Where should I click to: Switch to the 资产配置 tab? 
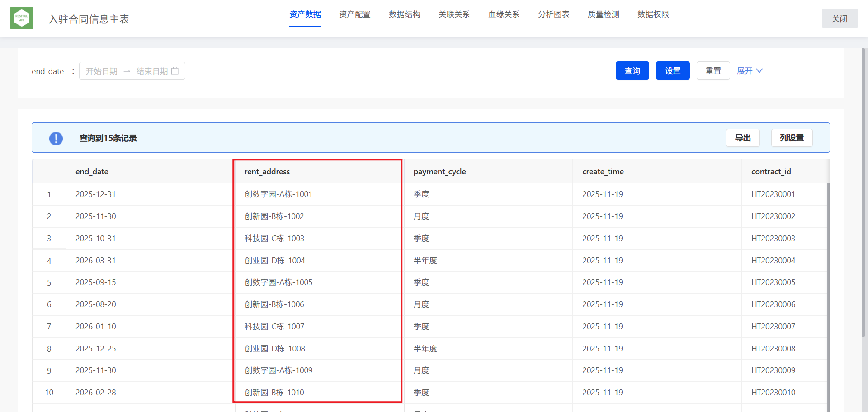click(354, 14)
